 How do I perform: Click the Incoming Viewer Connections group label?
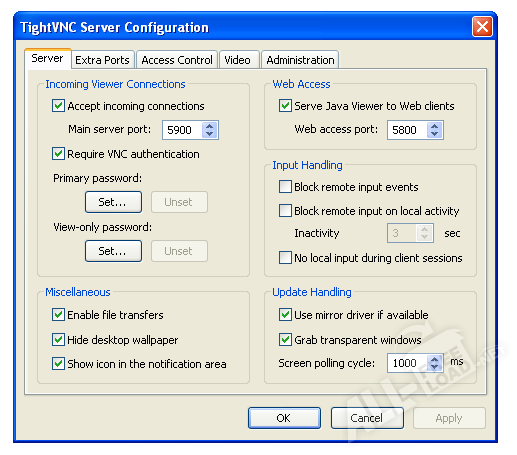point(115,84)
